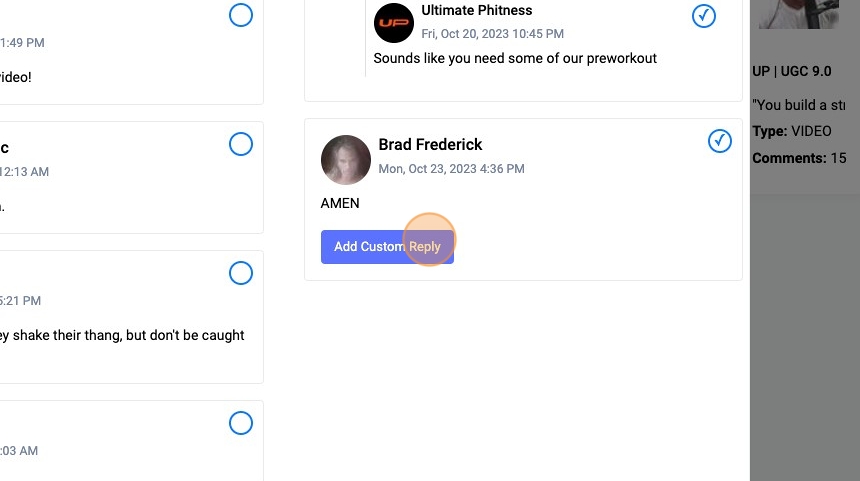
Task: Click the Oct 20, 2023 10:45 PM timestamp
Action: pos(492,34)
